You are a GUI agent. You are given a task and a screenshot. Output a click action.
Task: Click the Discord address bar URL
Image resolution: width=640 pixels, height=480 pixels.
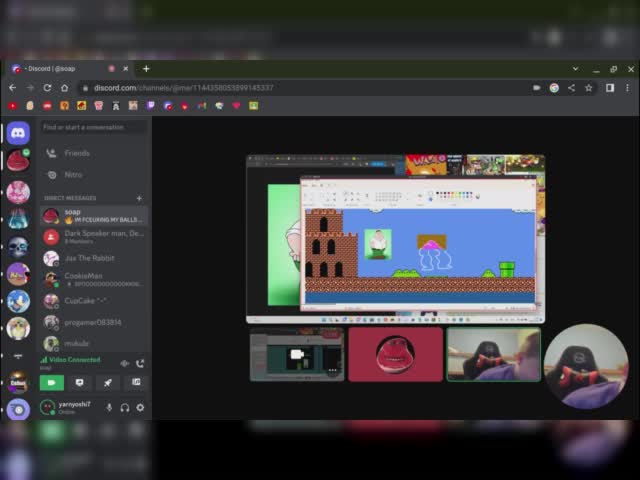(x=184, y=88)
